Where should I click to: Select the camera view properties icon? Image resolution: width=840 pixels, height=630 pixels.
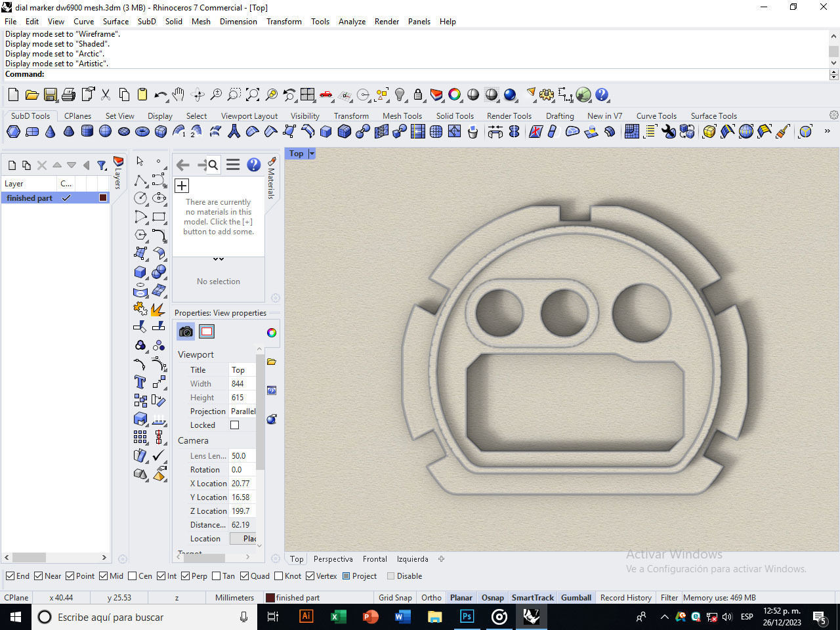pyautogui.click(x=186, y=331)
